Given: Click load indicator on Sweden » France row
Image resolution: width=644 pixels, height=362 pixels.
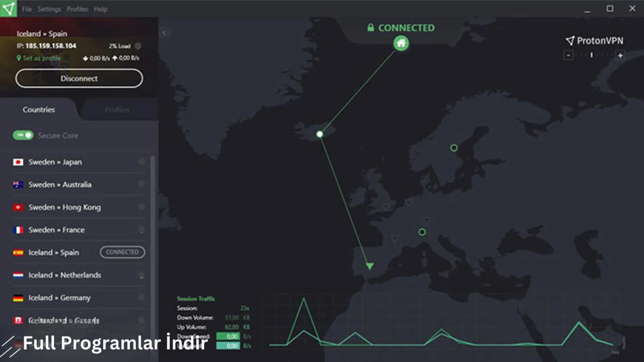Looking at the screenshot, I should pyautogui.click(x=142, y=229).
